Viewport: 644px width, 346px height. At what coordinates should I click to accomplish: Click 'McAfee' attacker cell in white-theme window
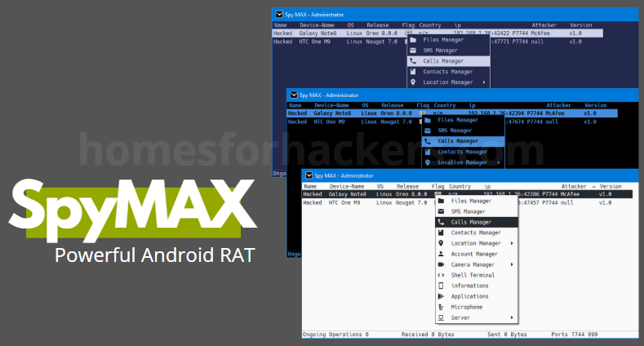(x=570, y=194)
